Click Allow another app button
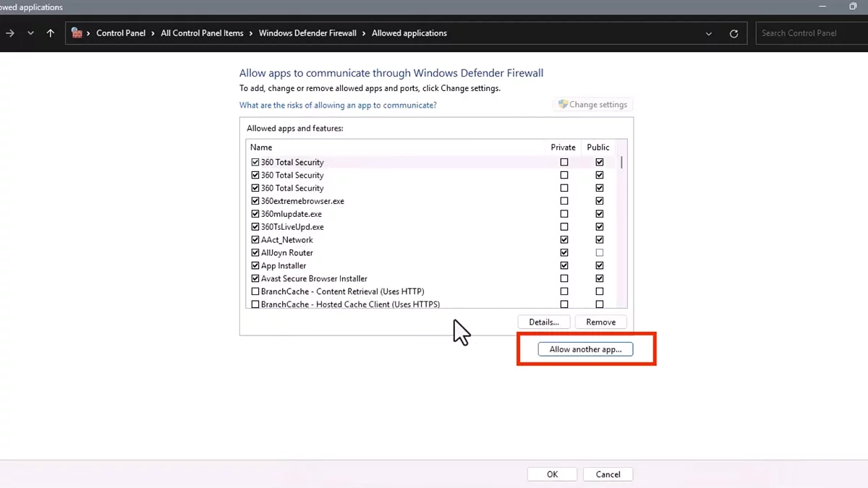The height and width of the screenshot is (488, 868). pos(585,349)
